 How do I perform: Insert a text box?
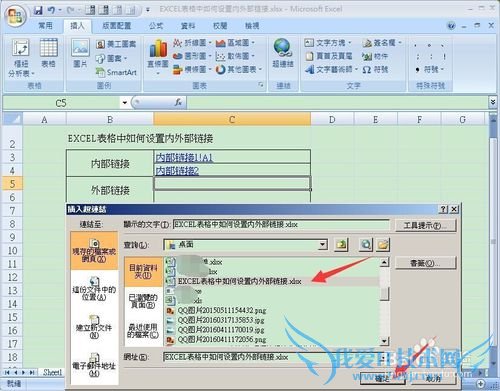[x=328, y=43]
